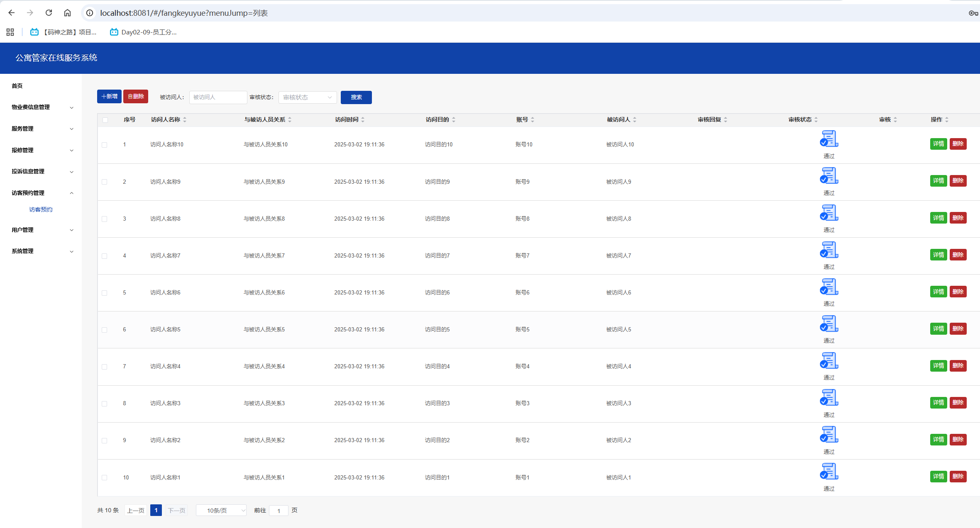Click the blue 新增 button
Viewport: 980px width, 528px height.
point(109,97)
